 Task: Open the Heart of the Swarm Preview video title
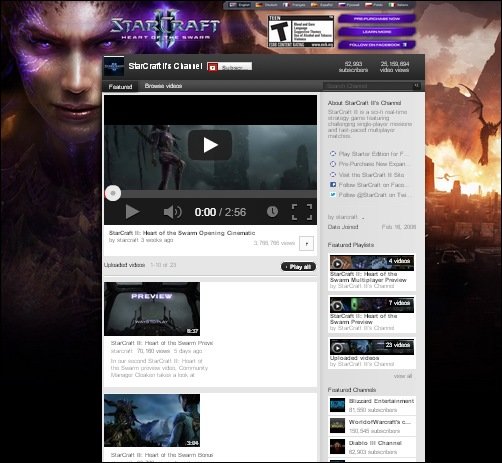coord(162,343)
